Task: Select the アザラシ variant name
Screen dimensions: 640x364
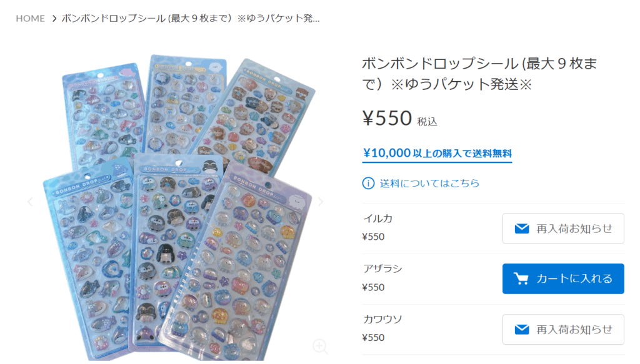Action: click(x=383, y=268)
